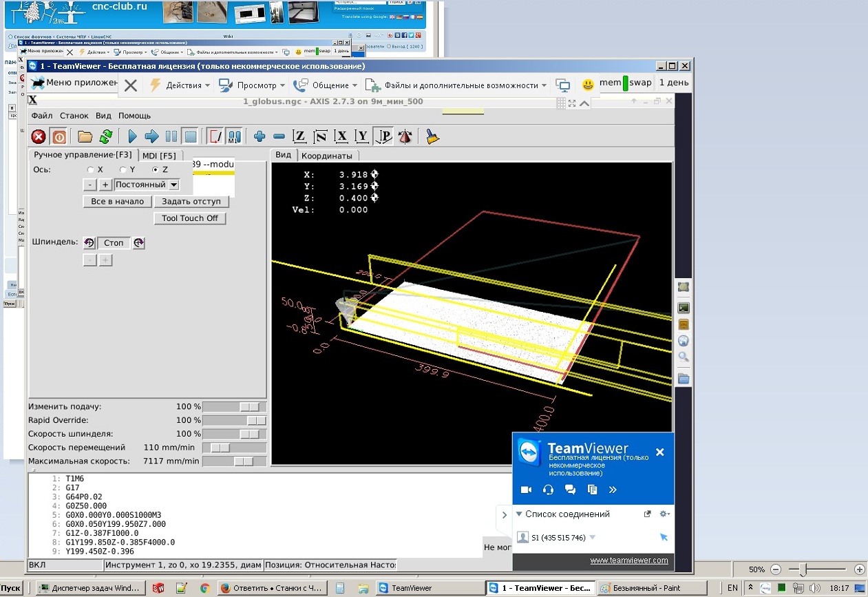Select X axis radio button
Image resolution: width=868 pixels, height=597 pixels.
(x=91, y=169)
